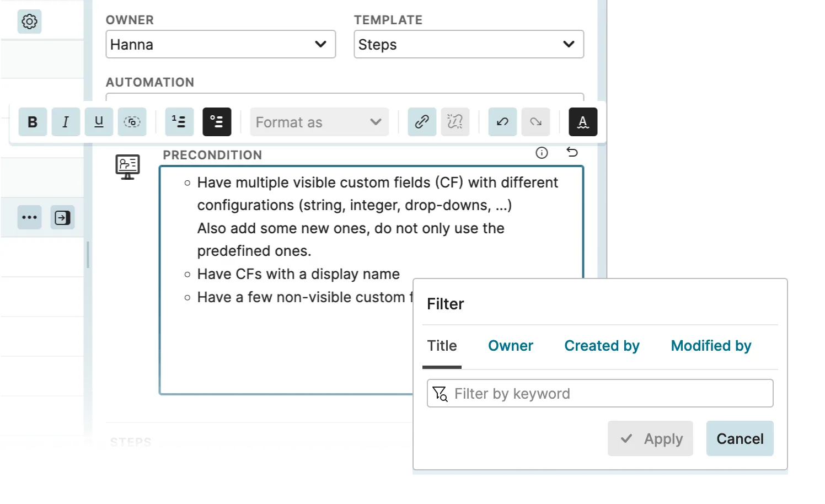Open the Format as dropdown
This screenshot has height=504, width=825.
coord(319,122)
